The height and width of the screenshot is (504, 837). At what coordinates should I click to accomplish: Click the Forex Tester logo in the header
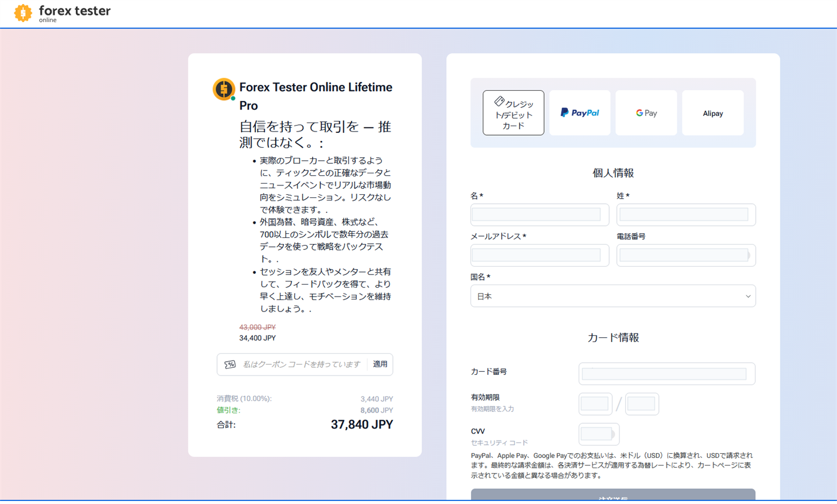62,13
